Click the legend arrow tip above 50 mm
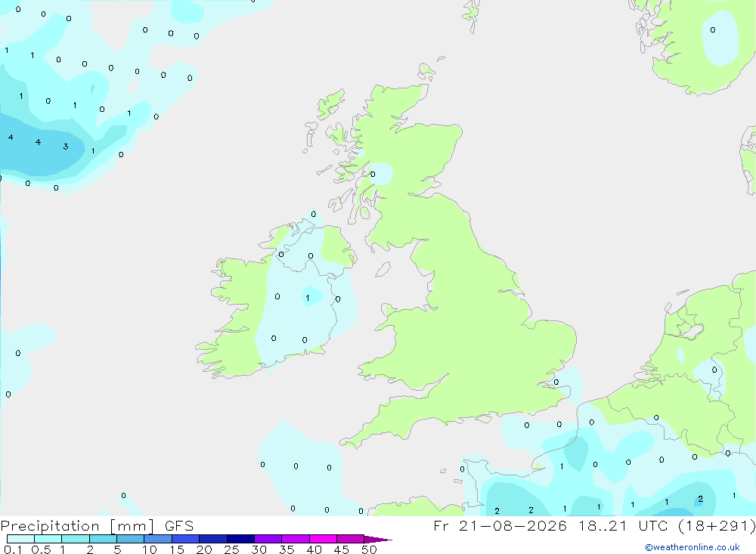The width and height of the screenshot is (756, 554). point(378,540)
